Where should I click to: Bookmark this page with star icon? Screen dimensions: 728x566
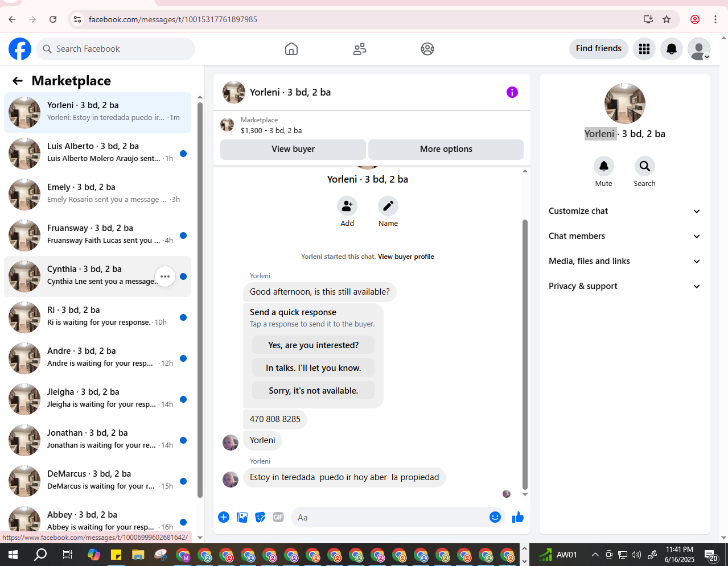pyautogui.click(x=667, y=19)
